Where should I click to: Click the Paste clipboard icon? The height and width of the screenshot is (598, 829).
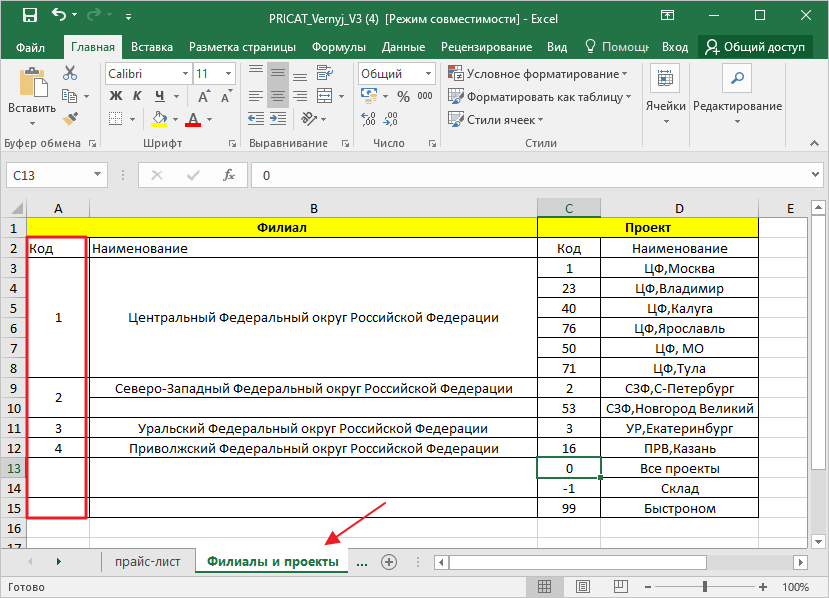tap(33, 82)
